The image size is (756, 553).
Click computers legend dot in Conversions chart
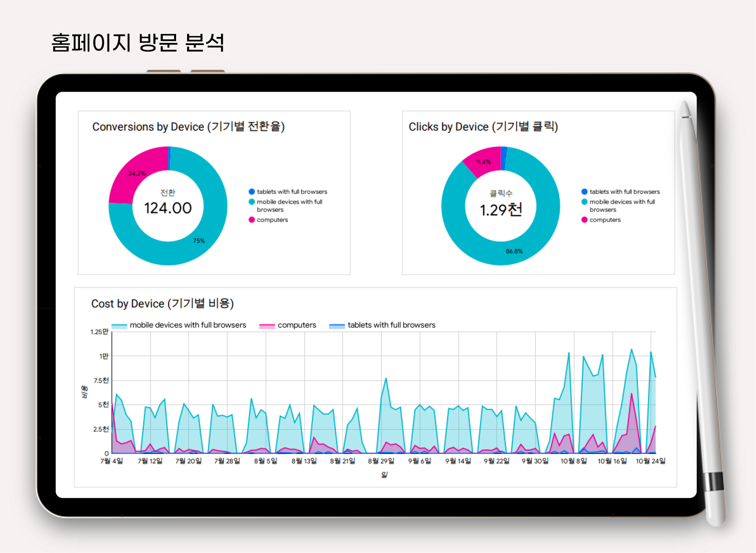(x=252, y=219)
